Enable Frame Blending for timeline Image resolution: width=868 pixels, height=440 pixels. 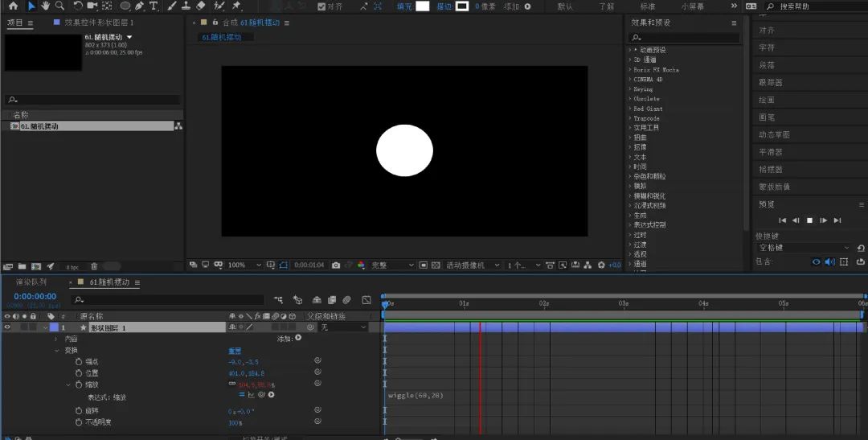[332, 300]
